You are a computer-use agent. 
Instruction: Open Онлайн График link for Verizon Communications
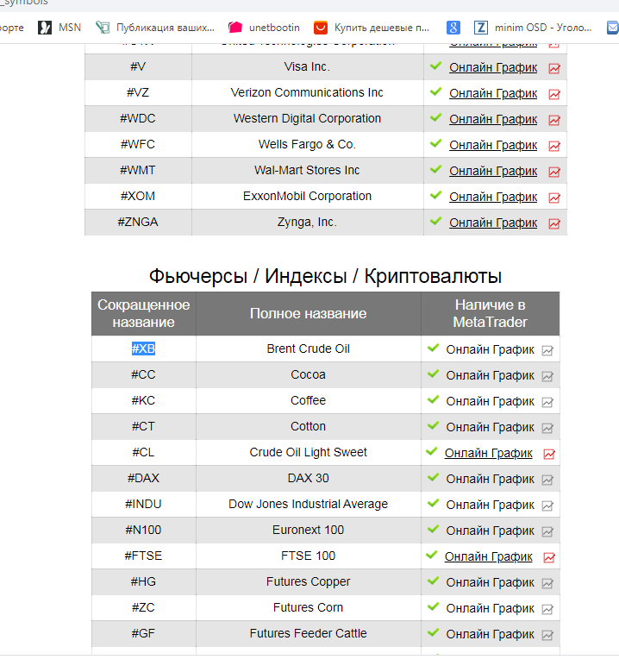(x=493, y=93)
